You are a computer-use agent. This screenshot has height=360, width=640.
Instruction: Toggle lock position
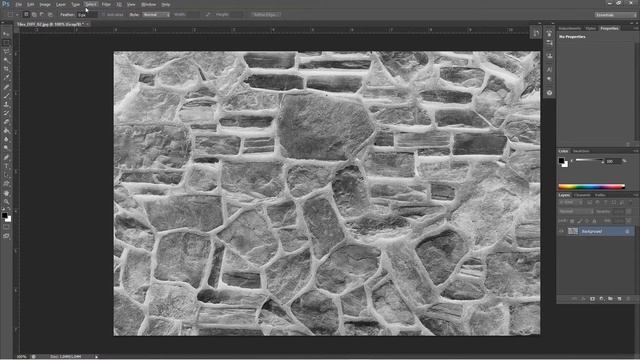(587, 221)
